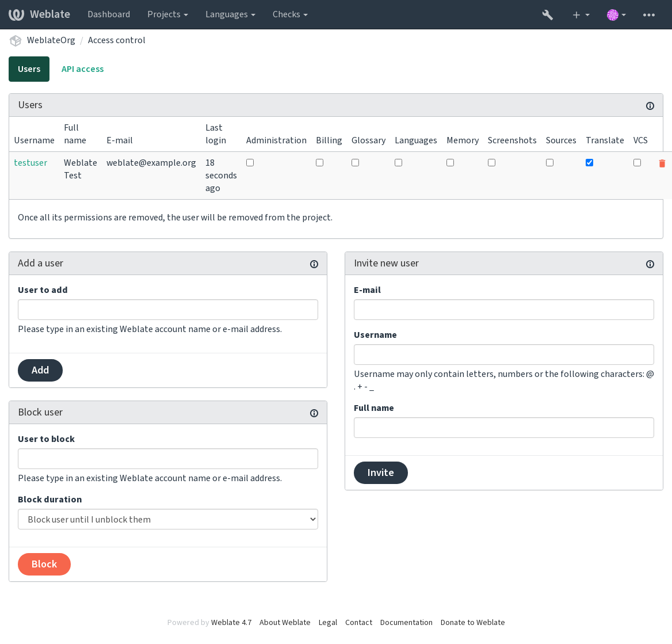
Task: Open Contact footer link
Action: (358, 623)
